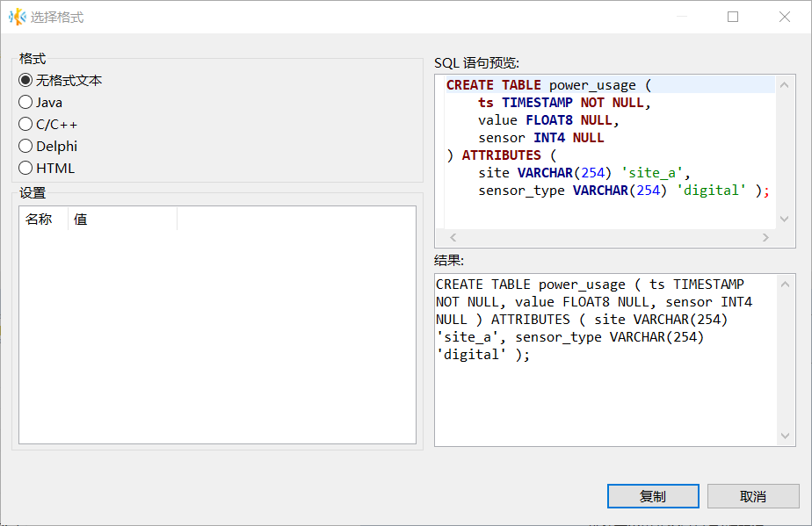
Task: Maximize the 选择格式 dialog window
Action: [733, 17]
